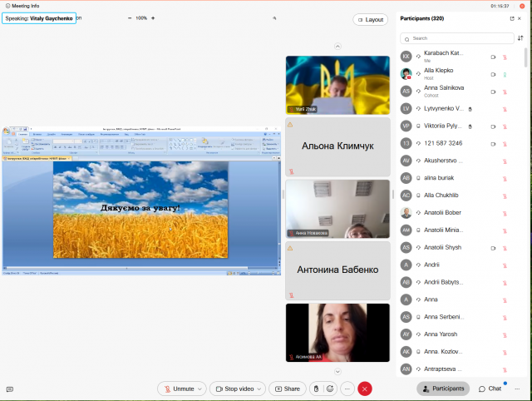
Task: Open the Chat panel
Action: 490,389
